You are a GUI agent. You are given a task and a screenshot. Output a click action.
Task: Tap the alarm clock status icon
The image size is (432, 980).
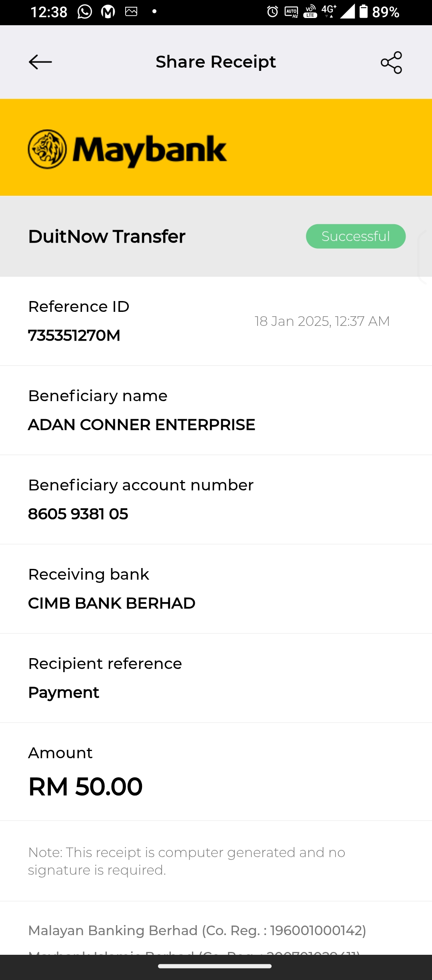click(x=272, y=12)
